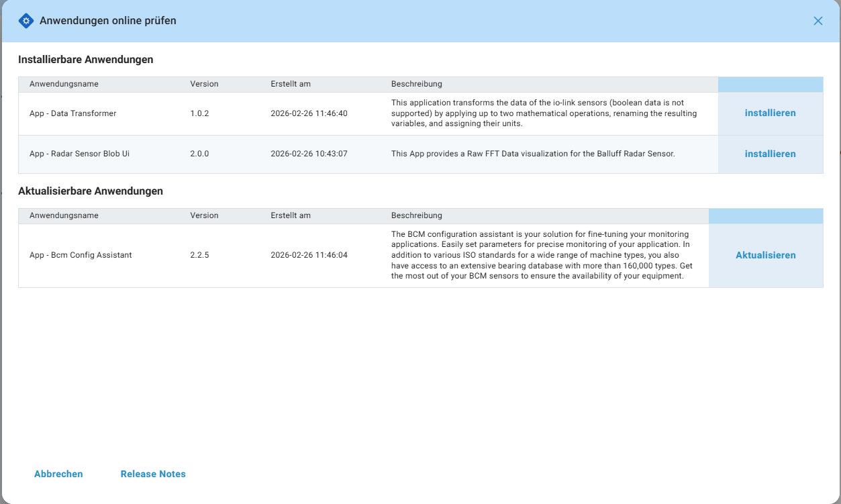Click Erstellt am header in updatable apps table

[x=290, y=216]
